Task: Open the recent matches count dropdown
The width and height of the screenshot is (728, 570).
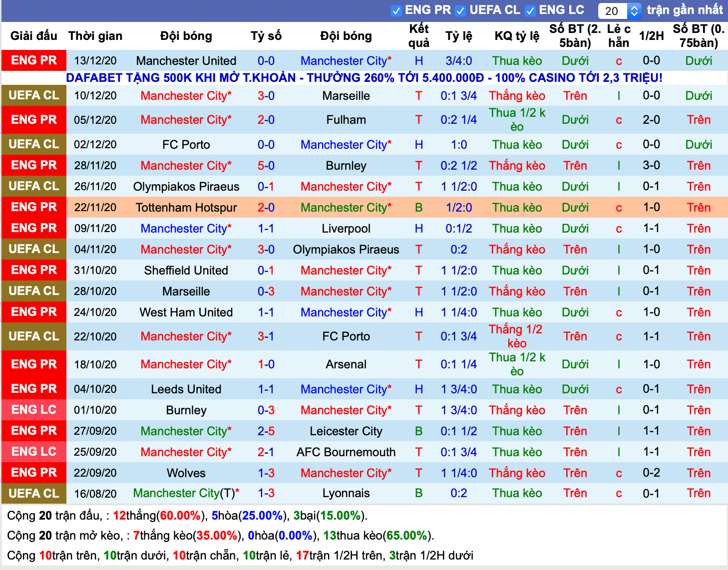Action: coord(619,10)
